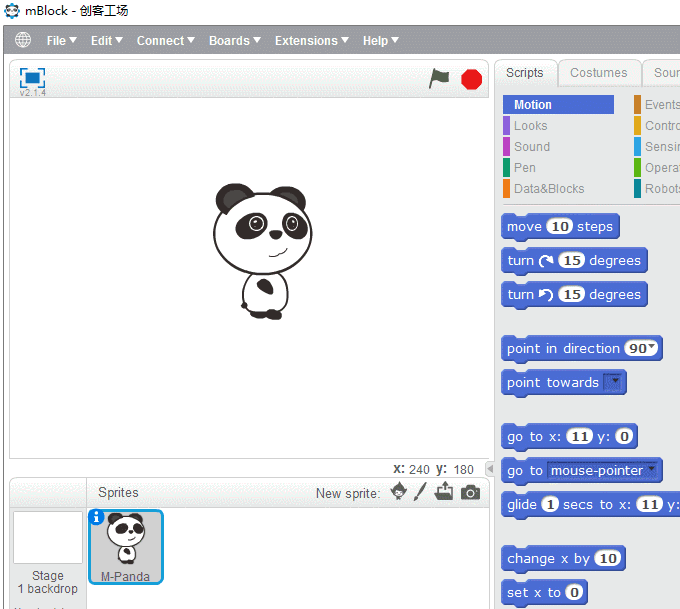Toggle full screen stage mode icon
The height and width of the screenshot is (609, 680).
(33, 78)
